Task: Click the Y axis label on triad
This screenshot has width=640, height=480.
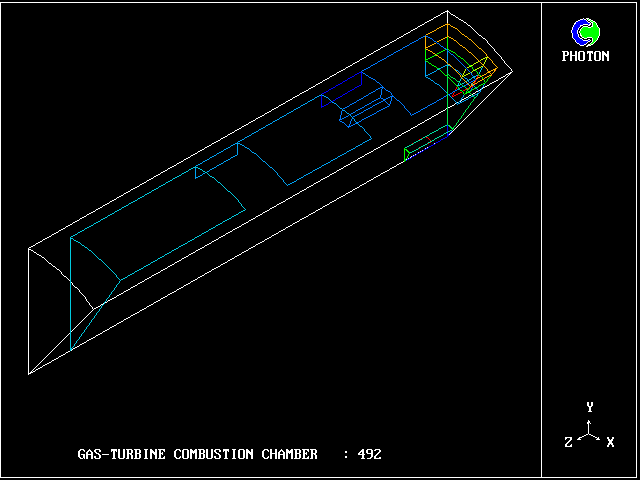Action: [x=590, y=407]
